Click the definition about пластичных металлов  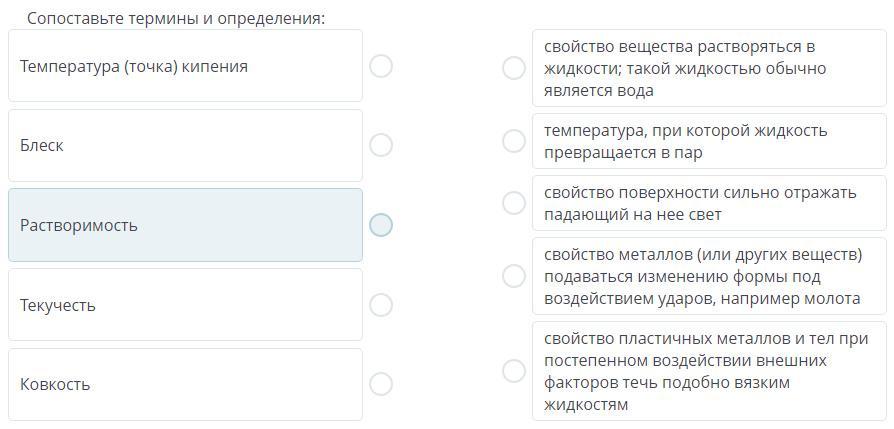708,371
